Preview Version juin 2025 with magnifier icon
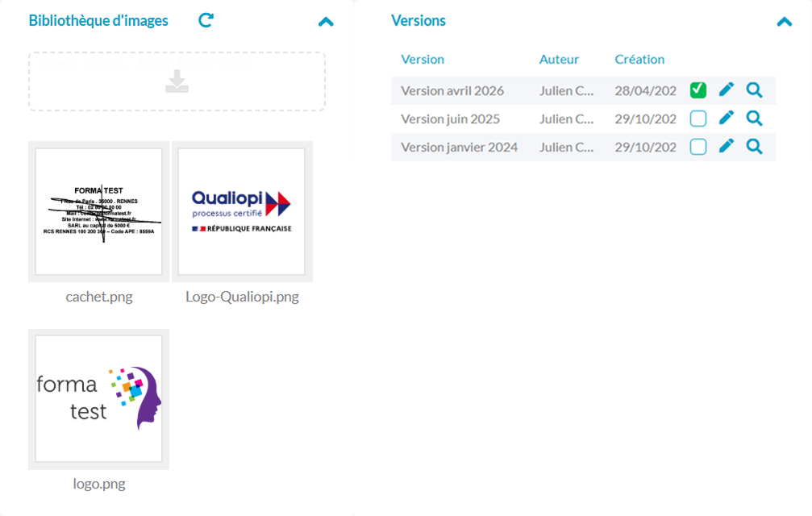This screenshot has height=516, width=812. pos(754,119)
